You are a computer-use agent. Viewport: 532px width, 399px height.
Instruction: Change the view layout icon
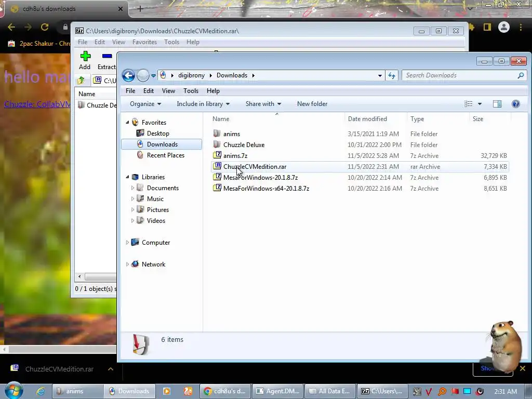[x=469, y=104]
